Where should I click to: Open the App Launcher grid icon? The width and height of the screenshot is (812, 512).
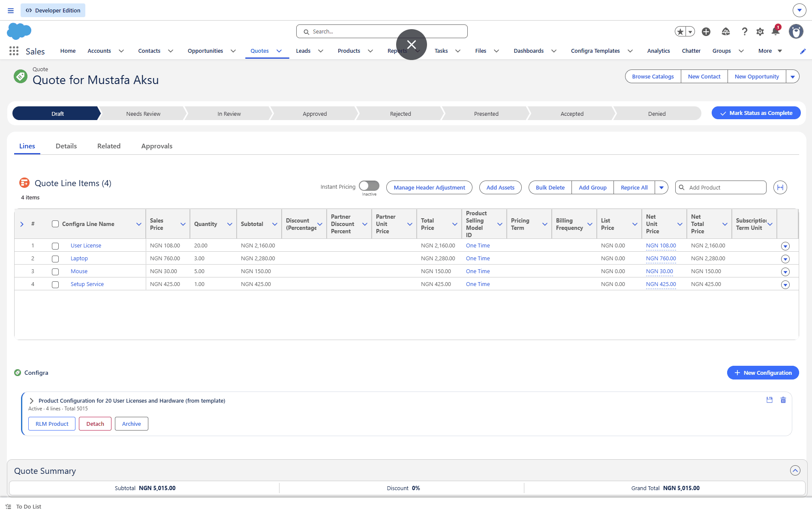14,51
